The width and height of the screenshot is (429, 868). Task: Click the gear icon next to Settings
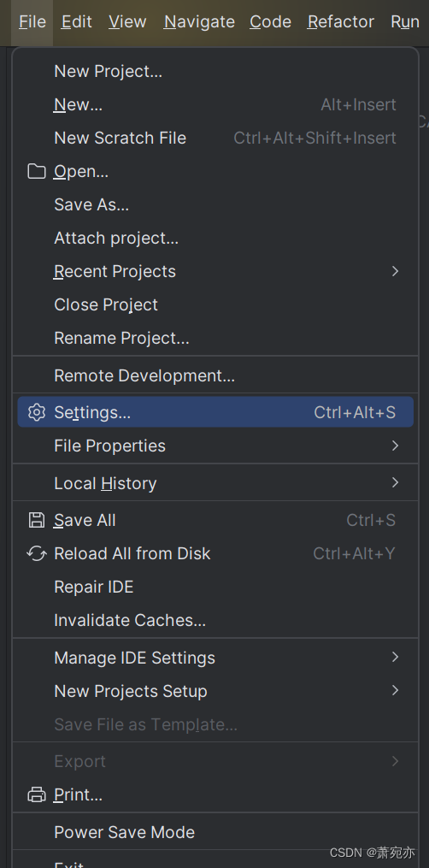point(37,412)
